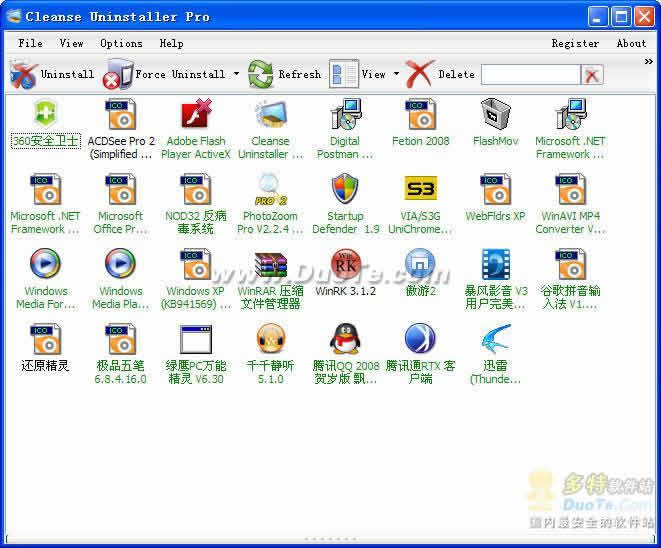Select Windows Media For... icon

pyautogui.click(x=45, y=263)
